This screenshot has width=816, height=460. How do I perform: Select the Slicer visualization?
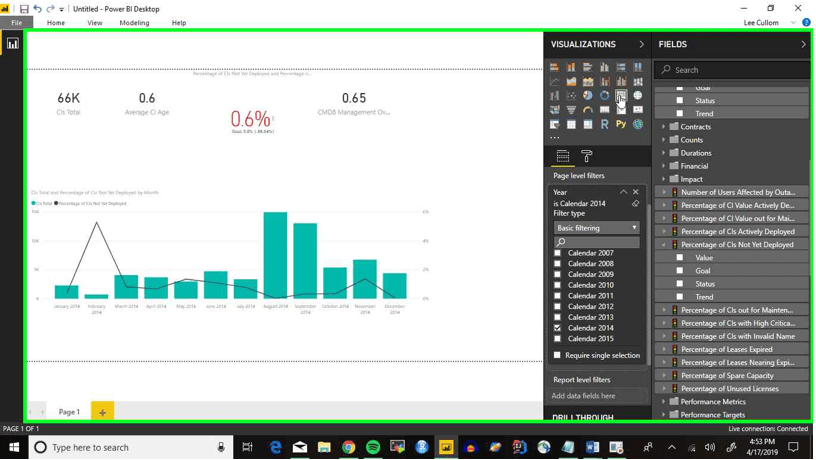point(554,124)
